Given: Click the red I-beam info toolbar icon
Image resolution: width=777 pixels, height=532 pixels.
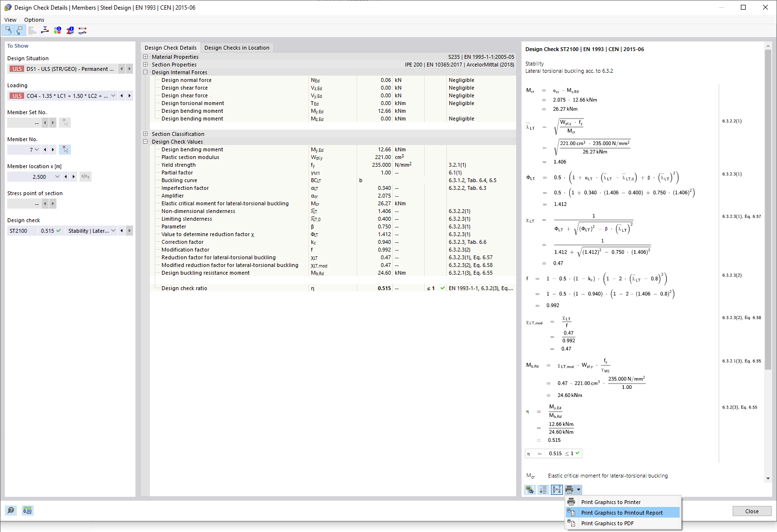Looking at the screenshot, I should coord(70,30).
